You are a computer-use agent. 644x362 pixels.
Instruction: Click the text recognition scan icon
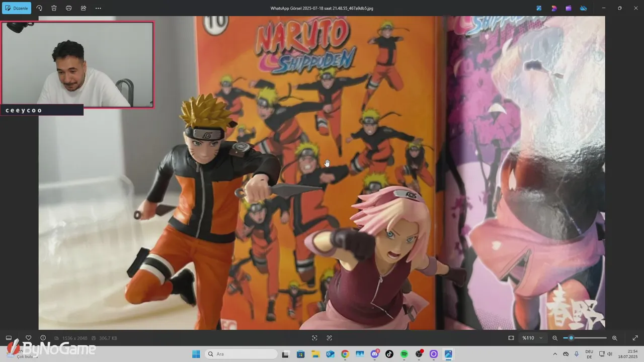coord(330,338)
